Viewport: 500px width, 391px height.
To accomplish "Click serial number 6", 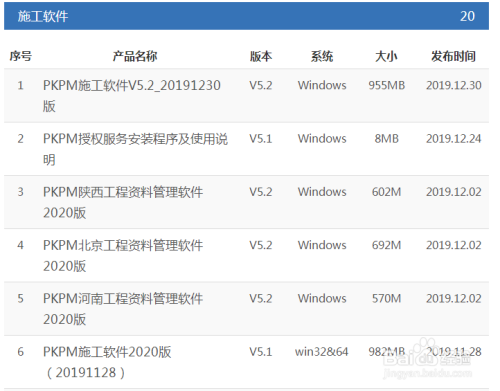I will click(x=21, y=352).
